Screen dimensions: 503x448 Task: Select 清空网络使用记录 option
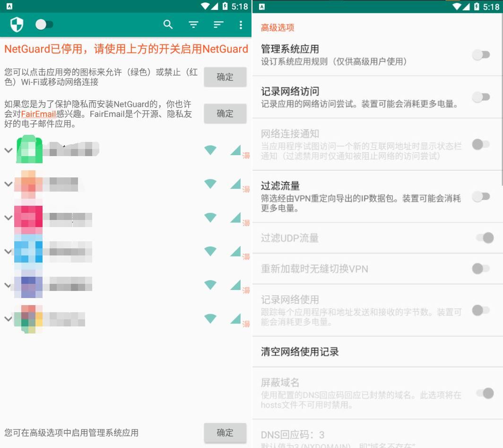377,351
